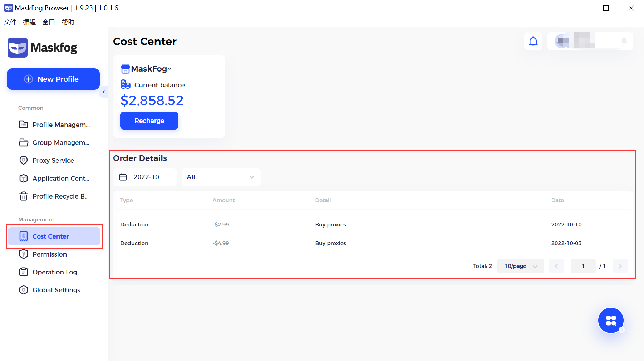The width and height of the screenshot is (644, 361).
Task: Click the calendar icon in date filter
Action: 123,177
